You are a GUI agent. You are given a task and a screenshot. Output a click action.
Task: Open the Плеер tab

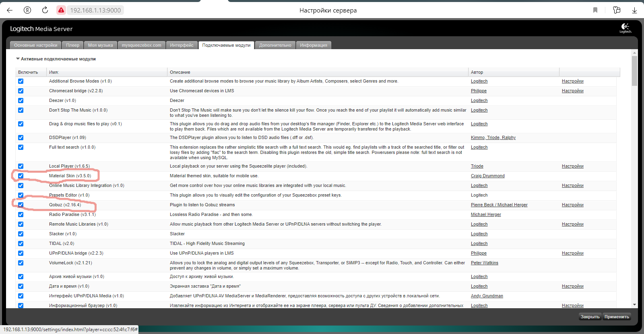pyautogui.click(x=73, y=45)
